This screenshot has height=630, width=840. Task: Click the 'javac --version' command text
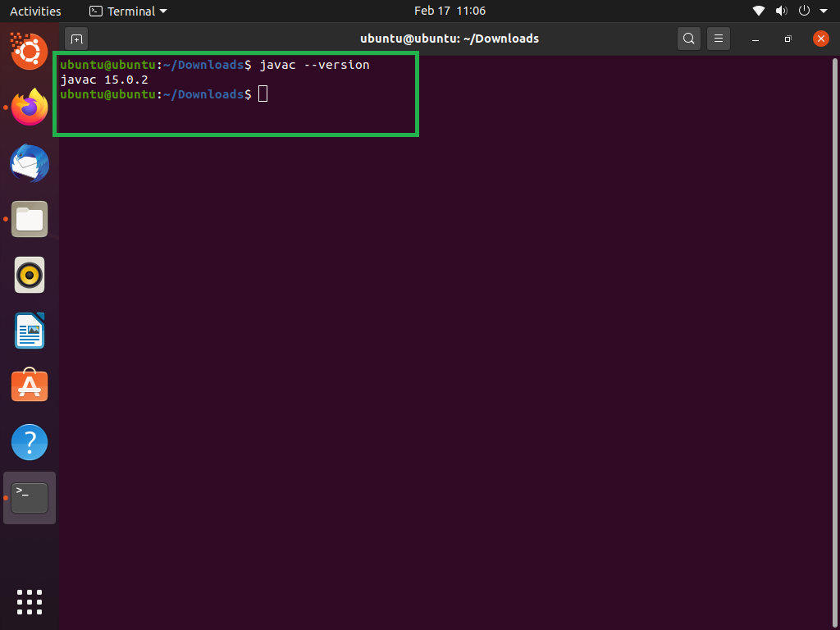(314, 65)
